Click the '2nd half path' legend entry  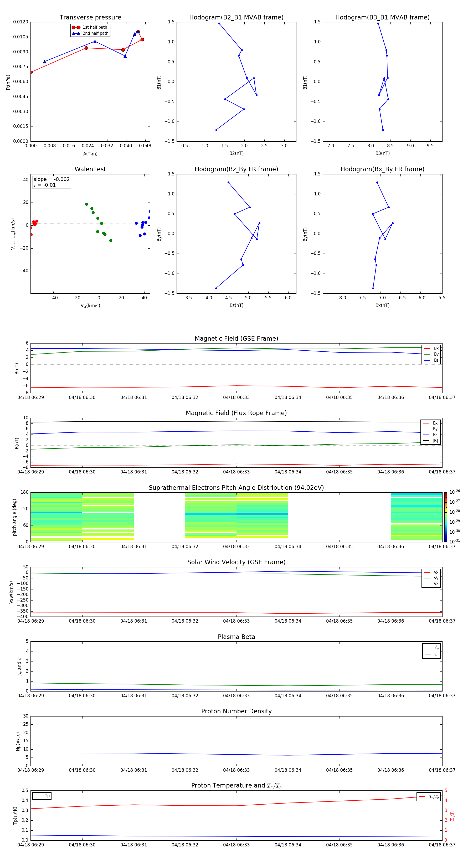[90, 33]
